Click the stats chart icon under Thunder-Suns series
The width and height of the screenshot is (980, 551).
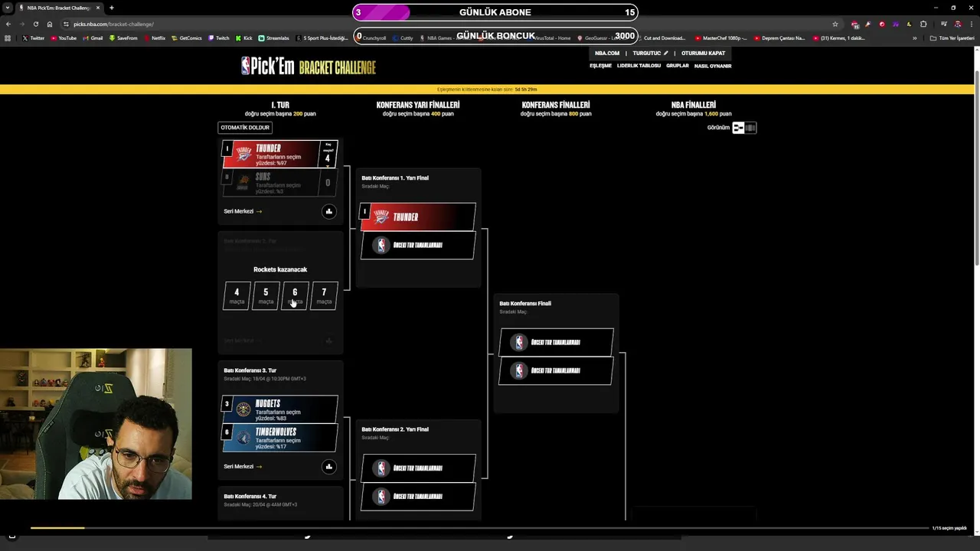328,211
